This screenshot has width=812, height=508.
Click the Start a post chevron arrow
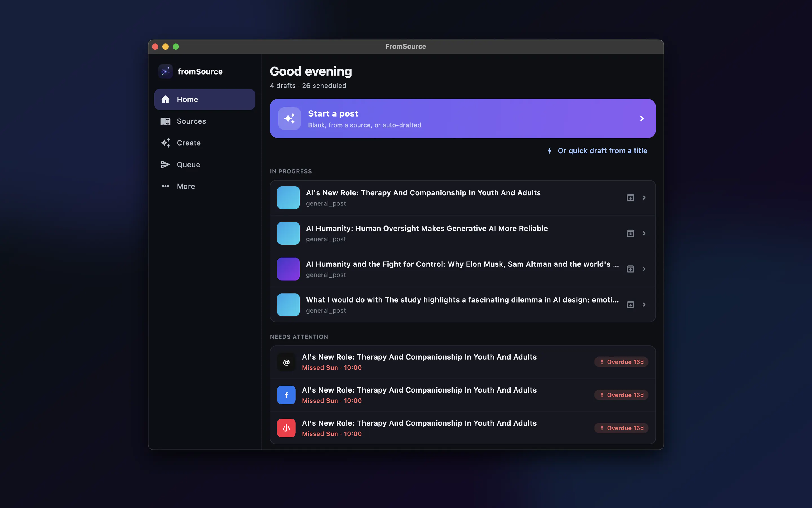641,119
